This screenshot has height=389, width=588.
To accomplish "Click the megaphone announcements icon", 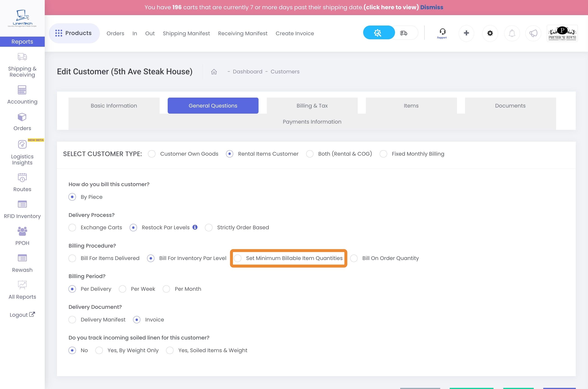I will click(533, 33).
